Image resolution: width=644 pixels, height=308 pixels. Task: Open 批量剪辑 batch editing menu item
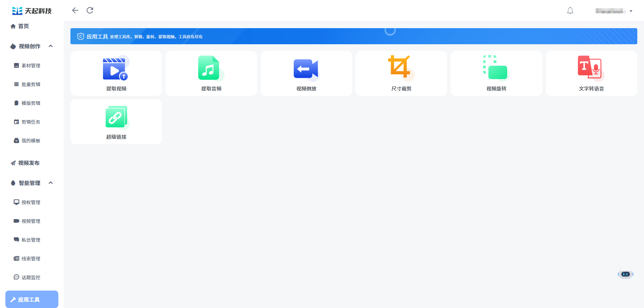point(31,84)
